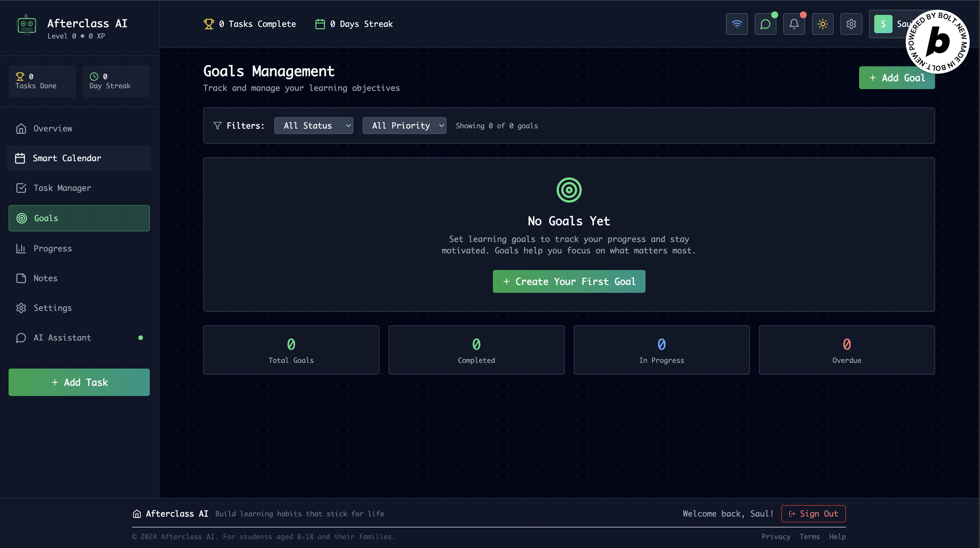Click the target icon above No Goals Yet
The image size is (980, 548).
569,190
